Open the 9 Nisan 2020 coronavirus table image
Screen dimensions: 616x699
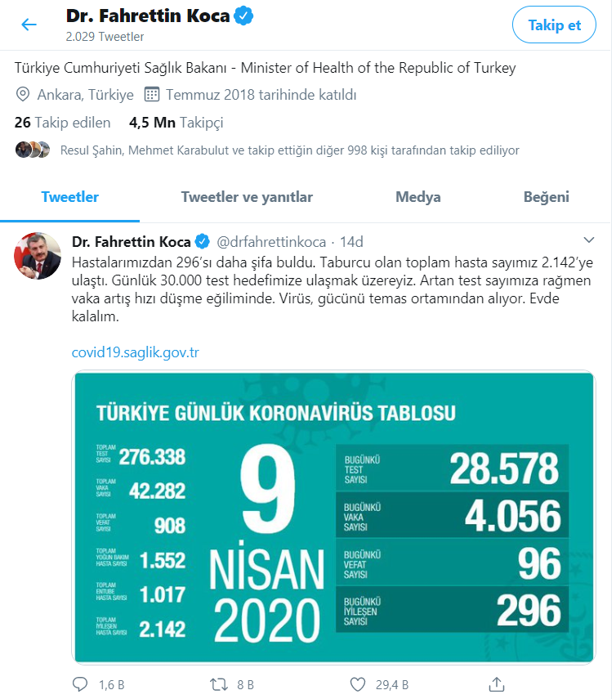(333, 517)
